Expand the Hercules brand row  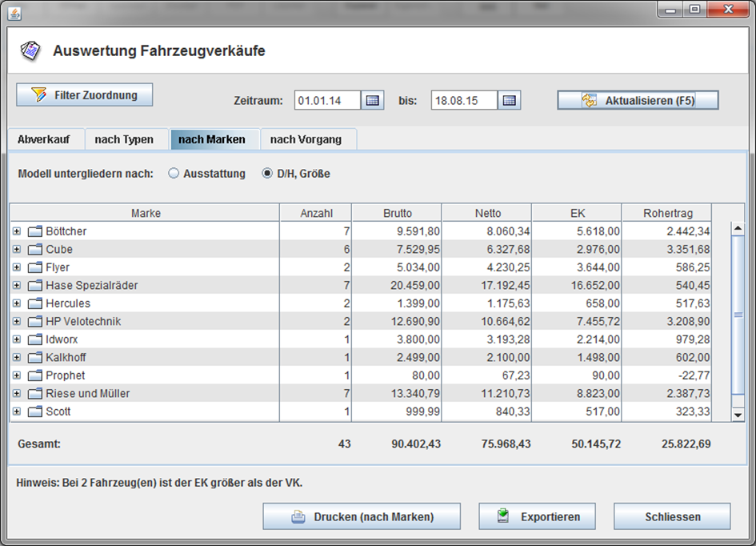(17, 303)
